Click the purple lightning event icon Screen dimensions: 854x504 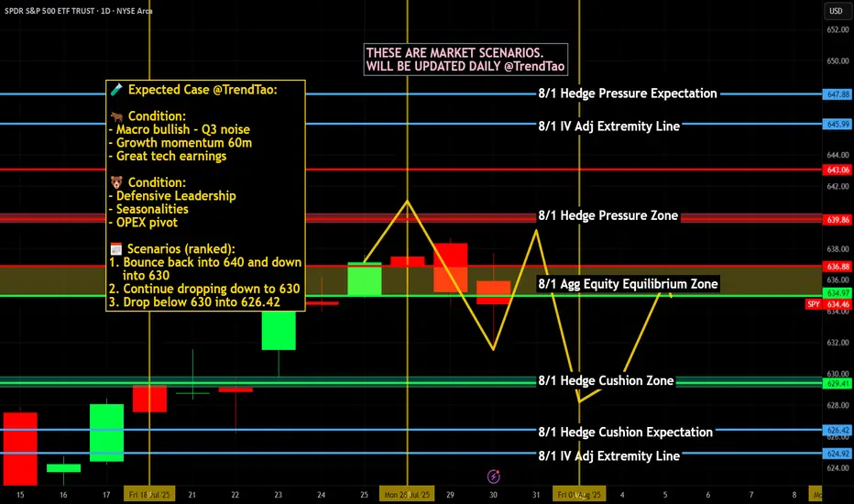click(494, 477)
